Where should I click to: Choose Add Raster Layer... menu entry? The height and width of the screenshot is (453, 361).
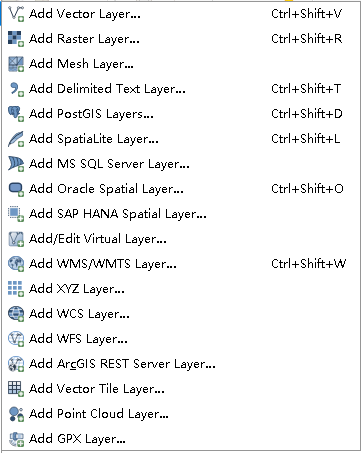coord(180,39)
